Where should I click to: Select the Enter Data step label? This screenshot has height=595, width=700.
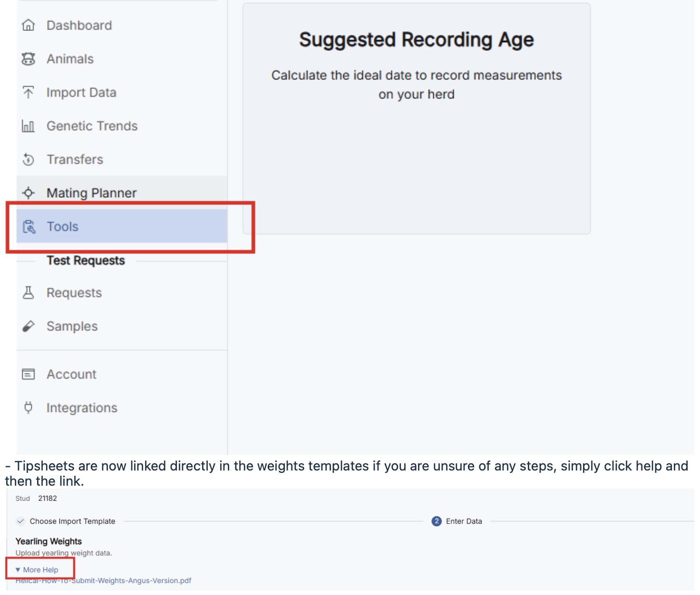464,521
